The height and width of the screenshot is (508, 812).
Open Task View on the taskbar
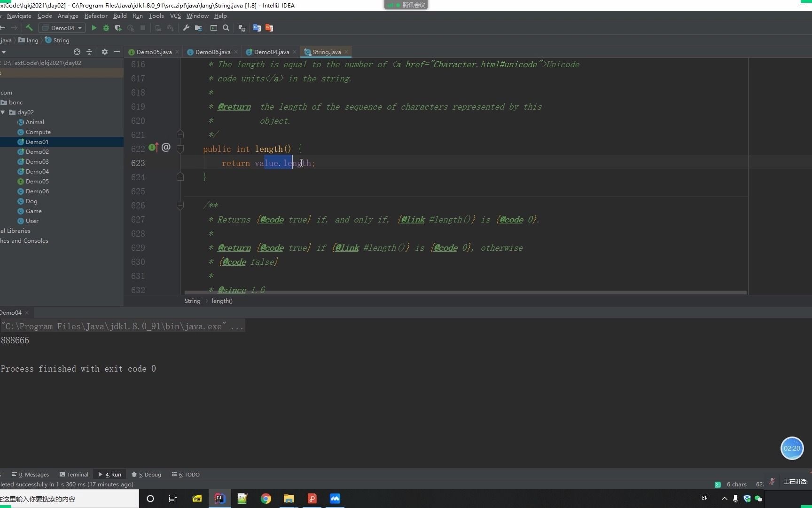(x=173, y=499)
